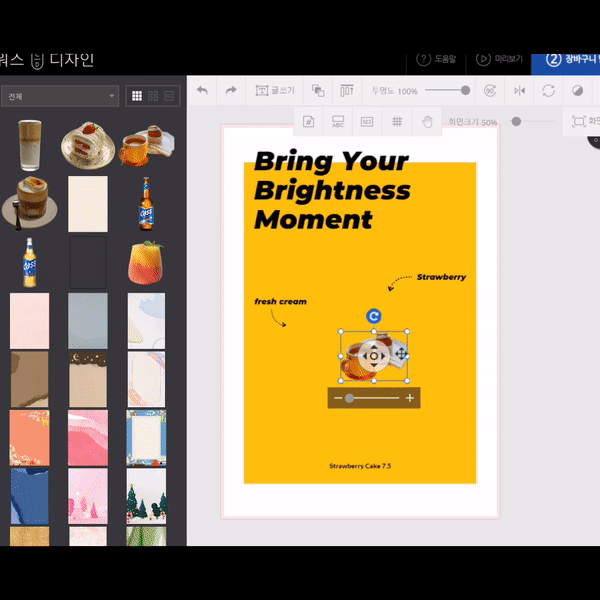Open the half-filled circle contrast tool
The width and height of the screenshot is (600, 600).
click(577, 91)
